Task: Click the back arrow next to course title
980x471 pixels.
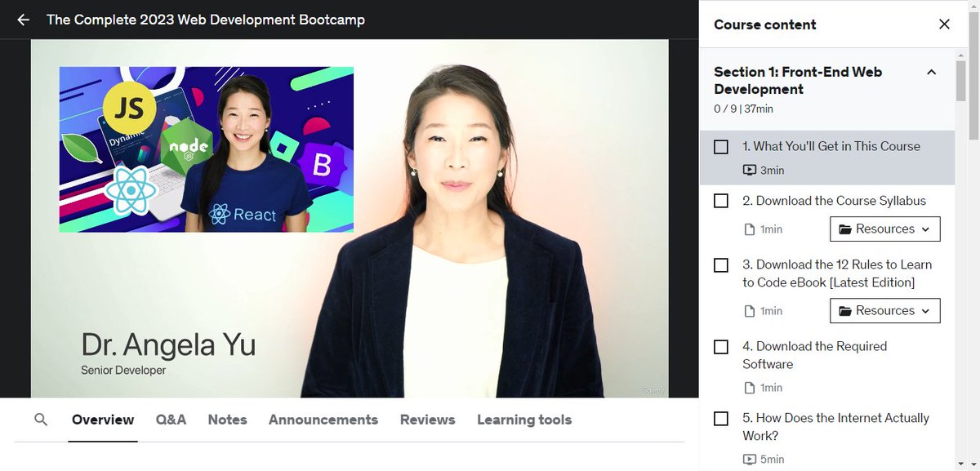Action: coord(22,20)
